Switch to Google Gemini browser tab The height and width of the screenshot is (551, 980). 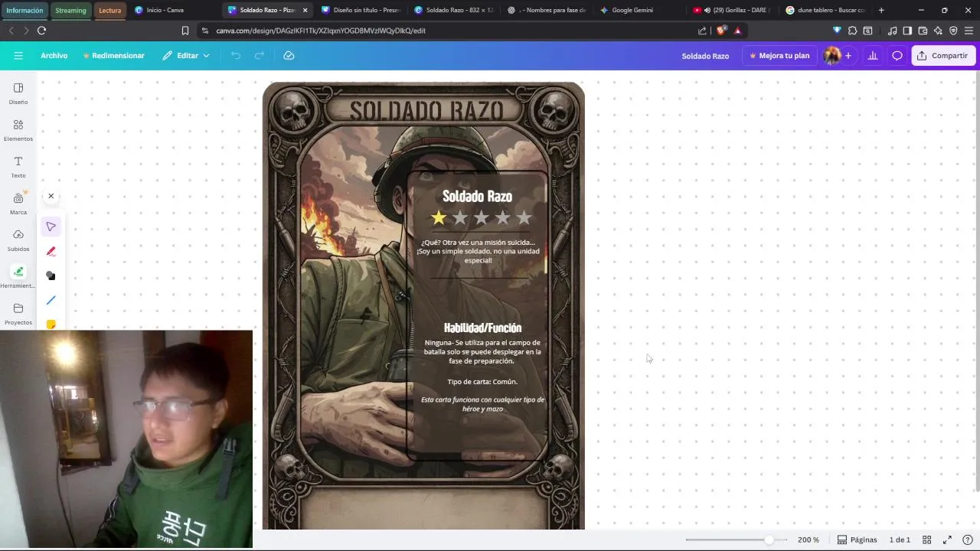tap(640, 10)
